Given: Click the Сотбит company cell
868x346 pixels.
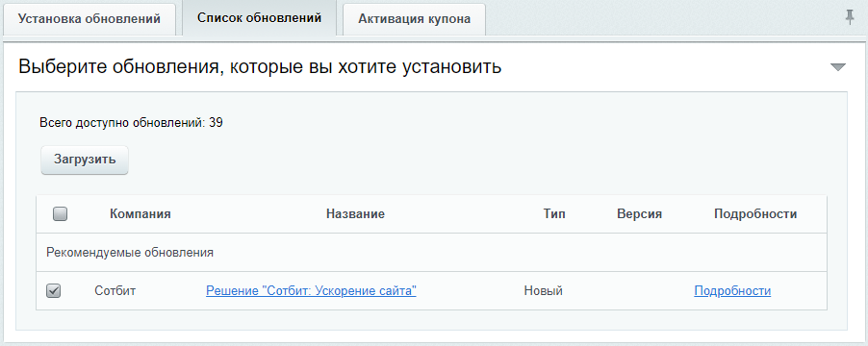Looking at the screenshot, I should [115, 290].
